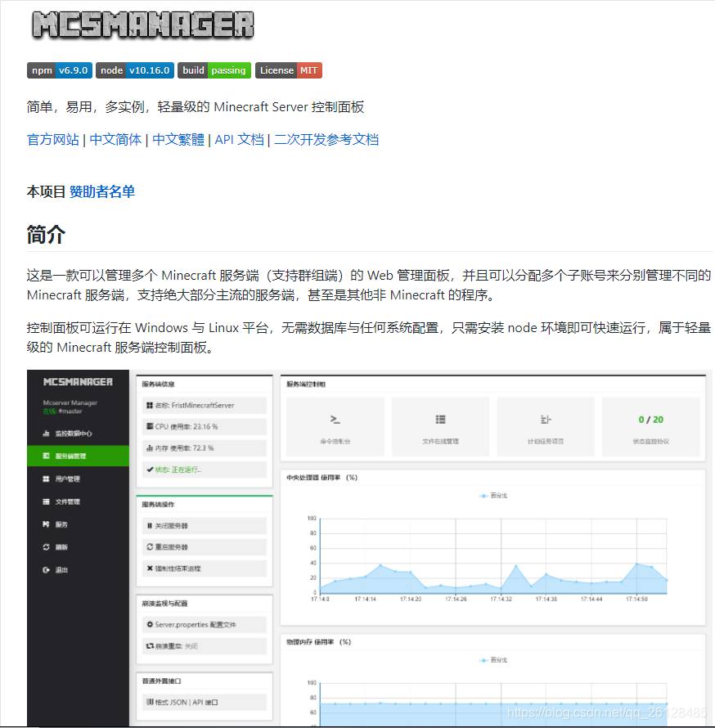
Task: Click the 刷新 refresh arrows icon
Action: [46, 547]
